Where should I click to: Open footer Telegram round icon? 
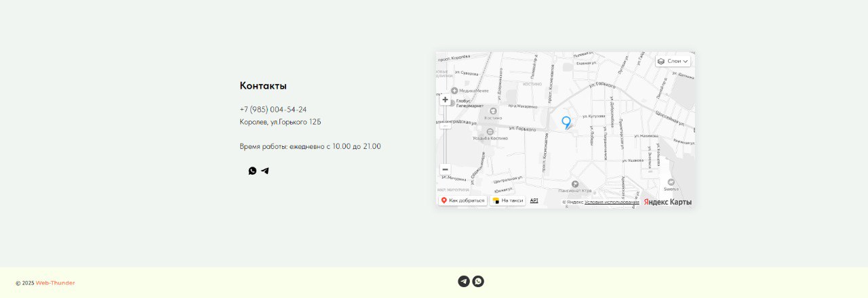(464, 281)
